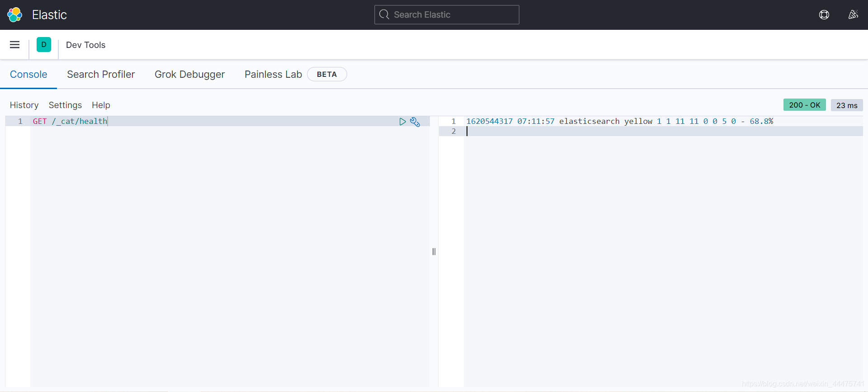Open the newsfeed celebration icon

[x=853, y=14]
